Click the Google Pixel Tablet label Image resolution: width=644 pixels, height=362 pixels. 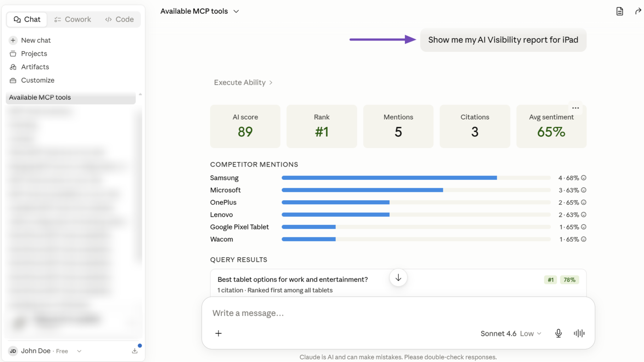coord(239,227)
